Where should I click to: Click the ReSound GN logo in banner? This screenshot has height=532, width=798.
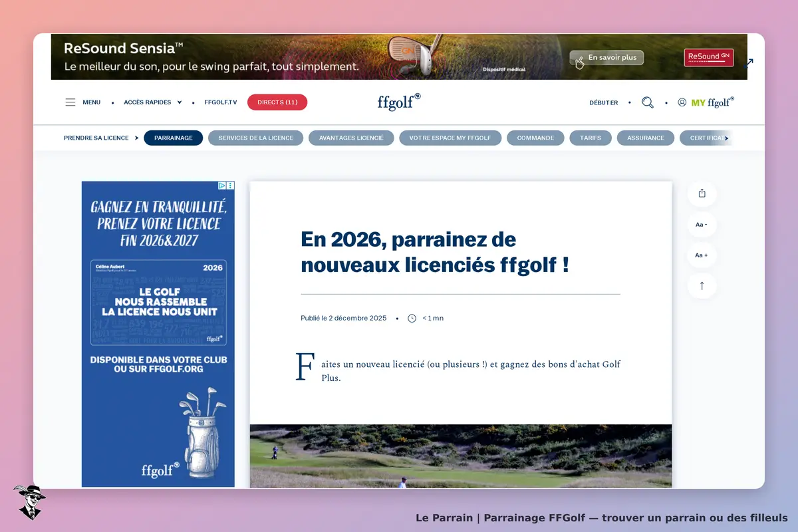pyautogui.click(x=708, y=57)
